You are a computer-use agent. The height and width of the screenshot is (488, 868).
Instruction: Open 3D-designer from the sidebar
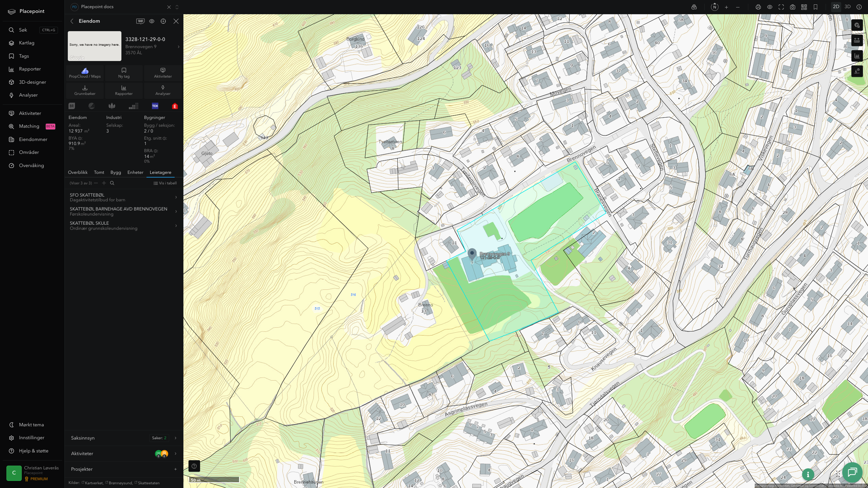(x=32, y=82)
